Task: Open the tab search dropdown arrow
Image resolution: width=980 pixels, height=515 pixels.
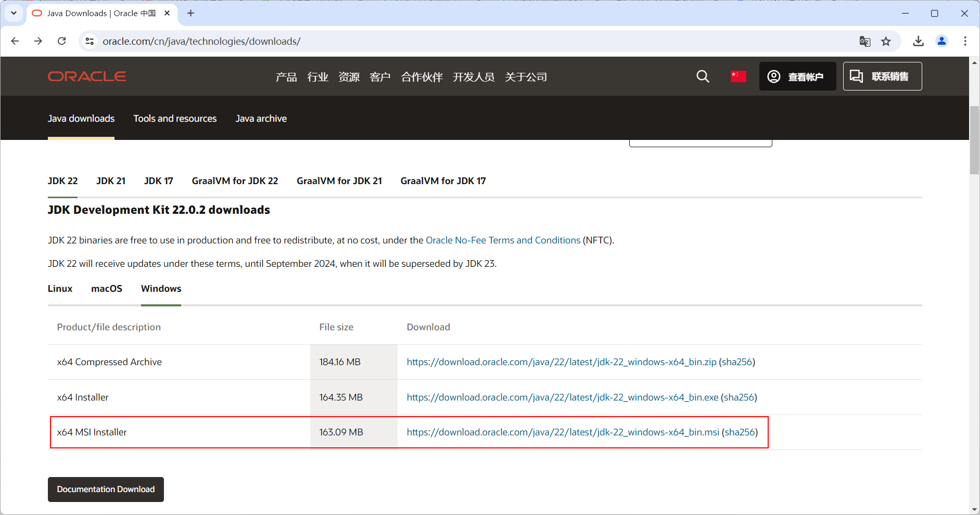Action: pos(14,13)
